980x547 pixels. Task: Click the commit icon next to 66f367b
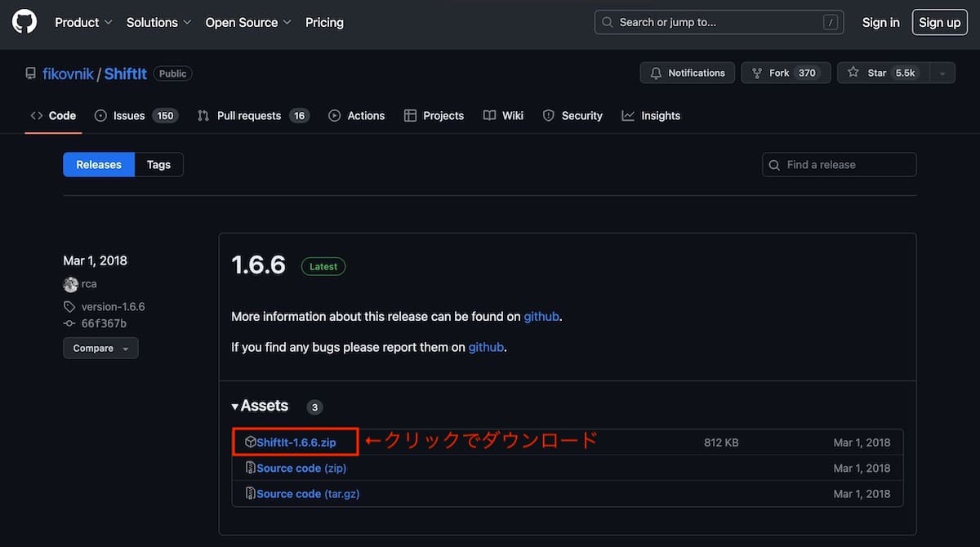tap(70, 323)
